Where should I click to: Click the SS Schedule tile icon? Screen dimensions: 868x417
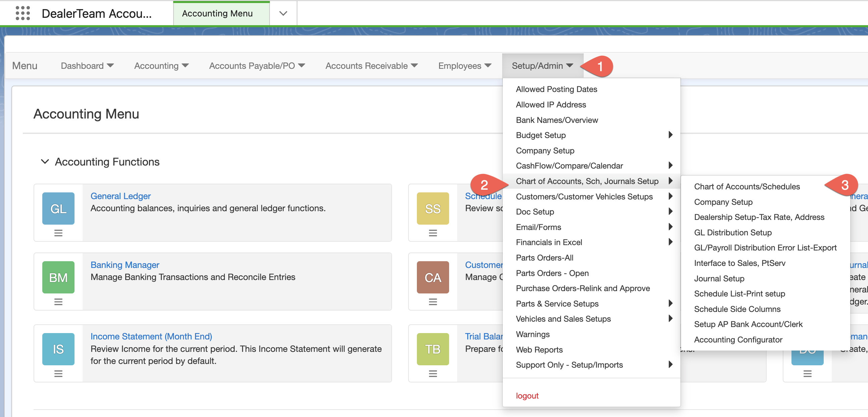433,209
